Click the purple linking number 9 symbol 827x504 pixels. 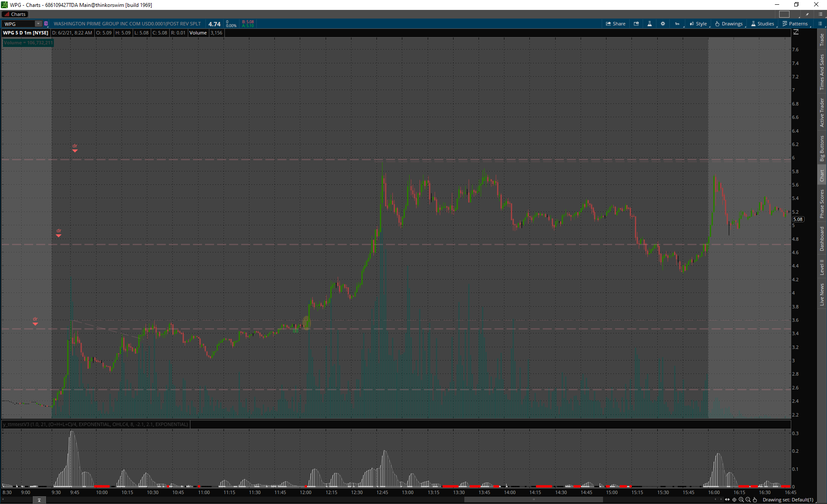[46, 24]
